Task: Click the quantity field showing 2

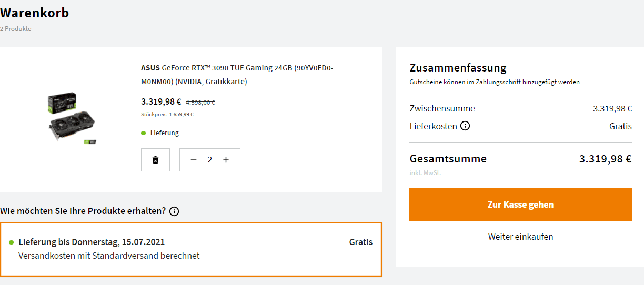Action: click(x=210, y=160)
